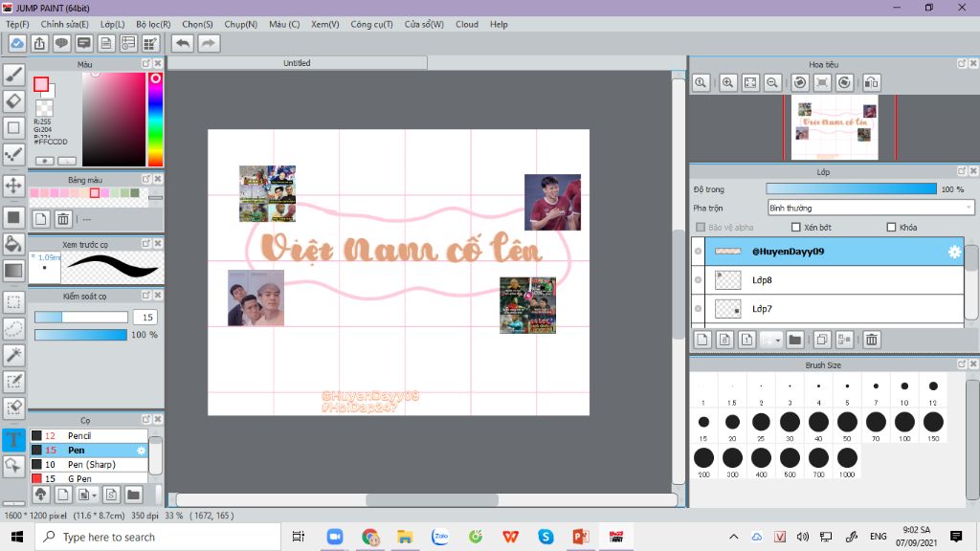Select the G Pen brush
Screen dimensions: 980x551
coord(88,478)
